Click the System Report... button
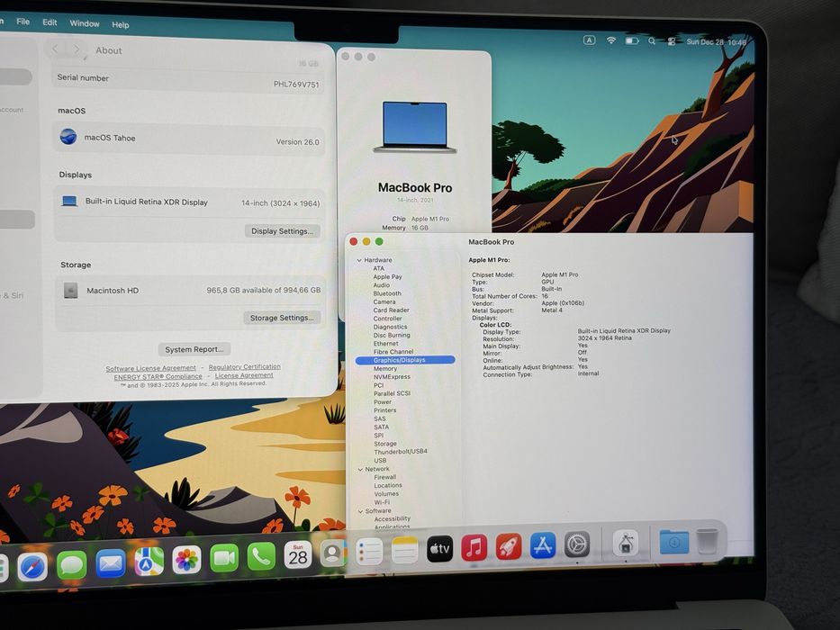This screenshot has height=630, width=840. (x=194, y=349)
